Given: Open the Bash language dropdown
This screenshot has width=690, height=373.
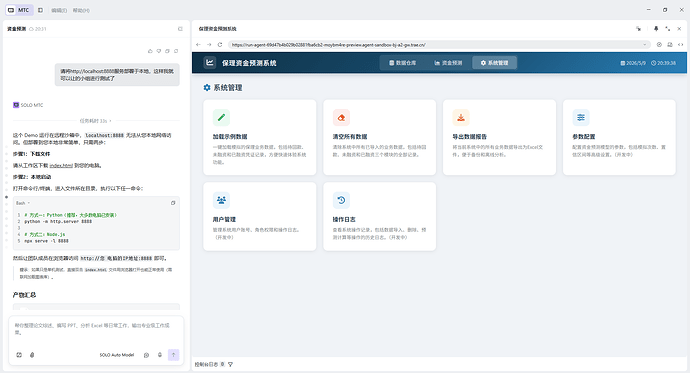Looking at the screenshot, I should tap(23, 203).
